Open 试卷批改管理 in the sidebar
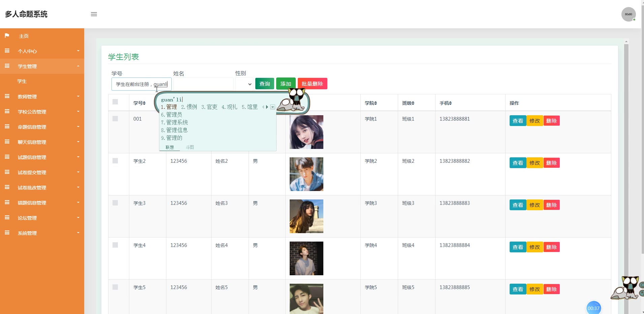644x314 pixels. tap(42, 187)
